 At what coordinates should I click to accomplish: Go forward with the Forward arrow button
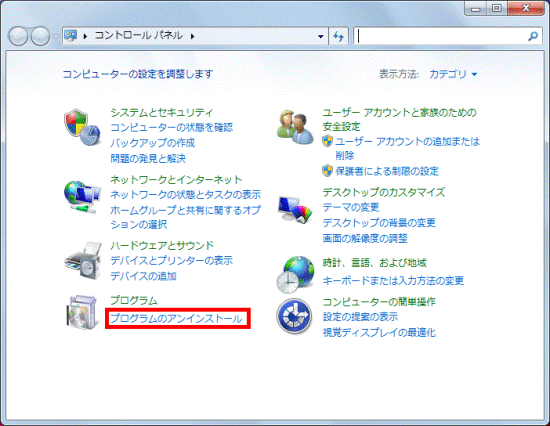tap(40, 36)
